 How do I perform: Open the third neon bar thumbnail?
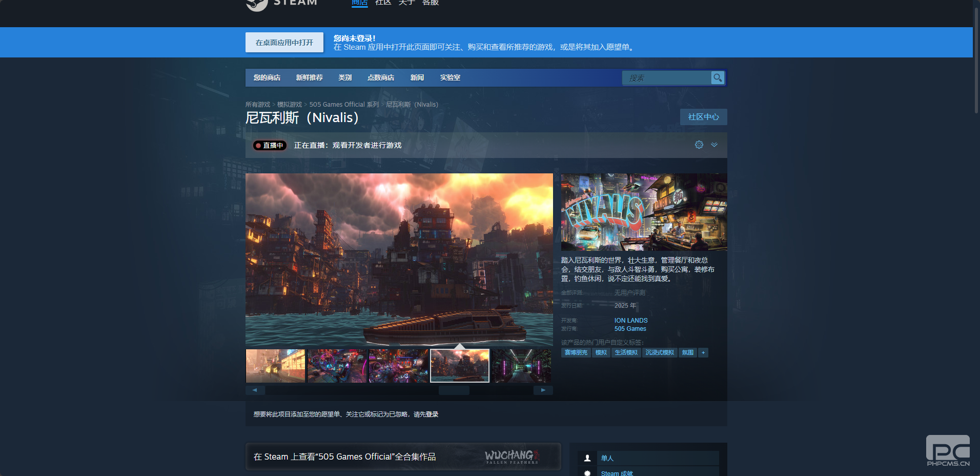pyautogui.click(x=399, y=366)
